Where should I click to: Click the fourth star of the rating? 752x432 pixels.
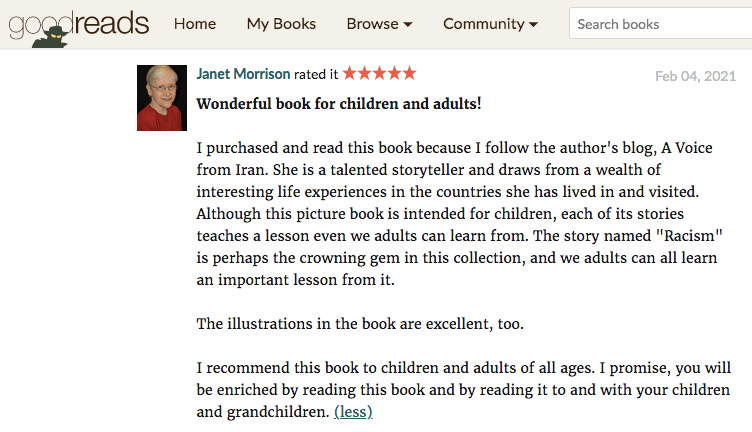click(x=395, y=73)
